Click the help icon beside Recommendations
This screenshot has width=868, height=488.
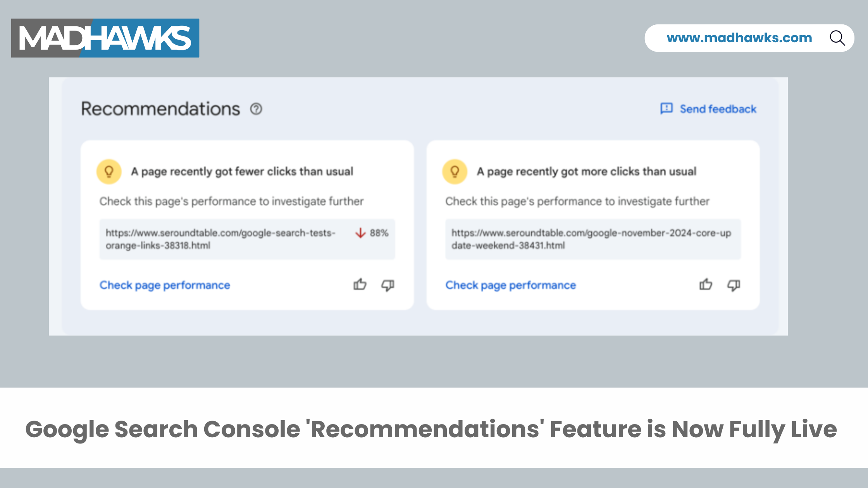point(256,109)
